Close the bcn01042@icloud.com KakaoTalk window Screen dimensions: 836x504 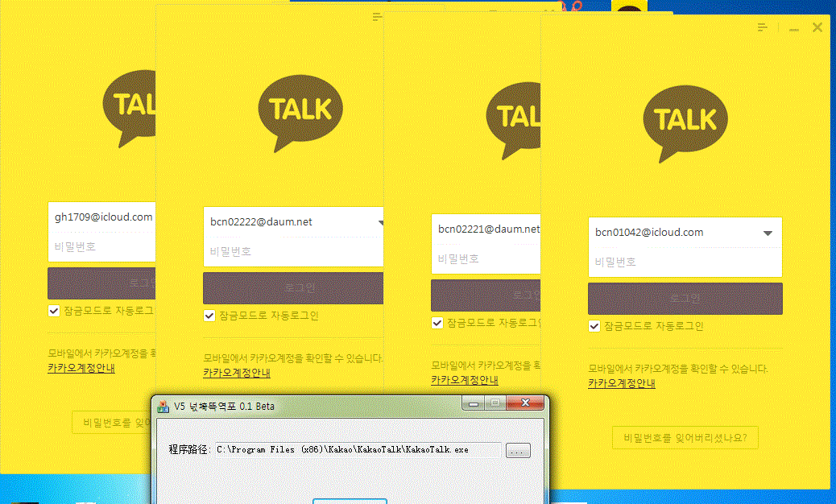817,27
